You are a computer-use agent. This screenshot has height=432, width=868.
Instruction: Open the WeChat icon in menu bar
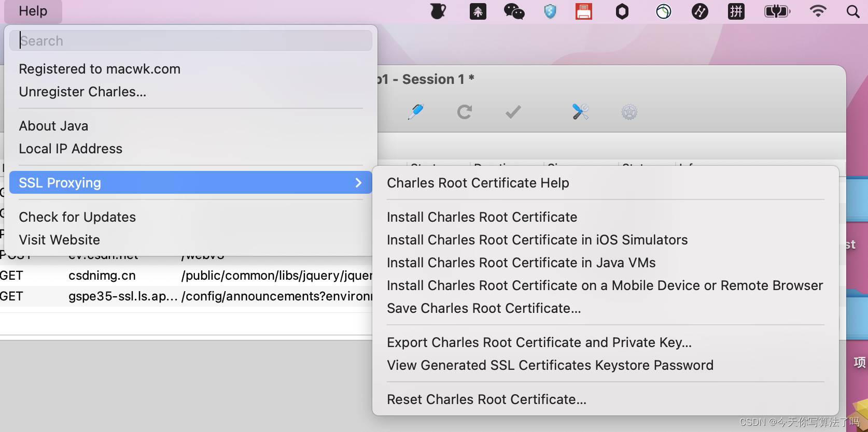(514, 11)
